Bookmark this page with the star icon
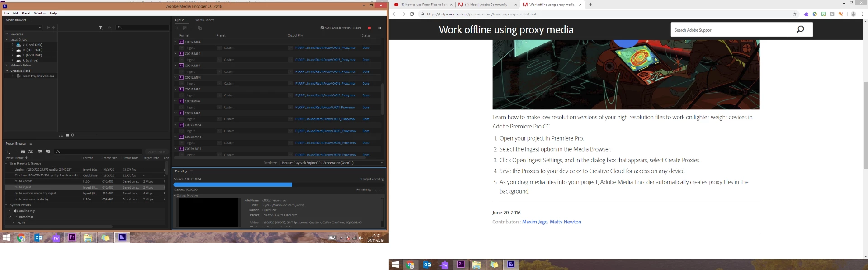Viewport: 868px width, 270px height. [x=795, y=14]
